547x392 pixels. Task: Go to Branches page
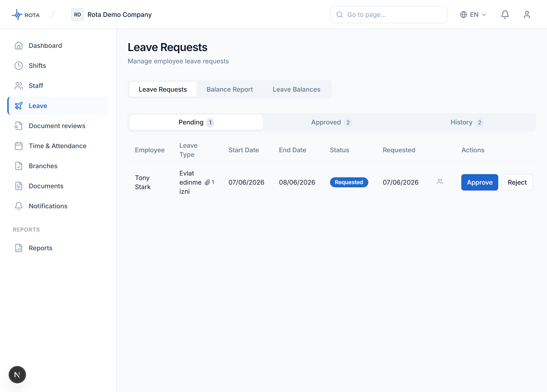(58, 166)
